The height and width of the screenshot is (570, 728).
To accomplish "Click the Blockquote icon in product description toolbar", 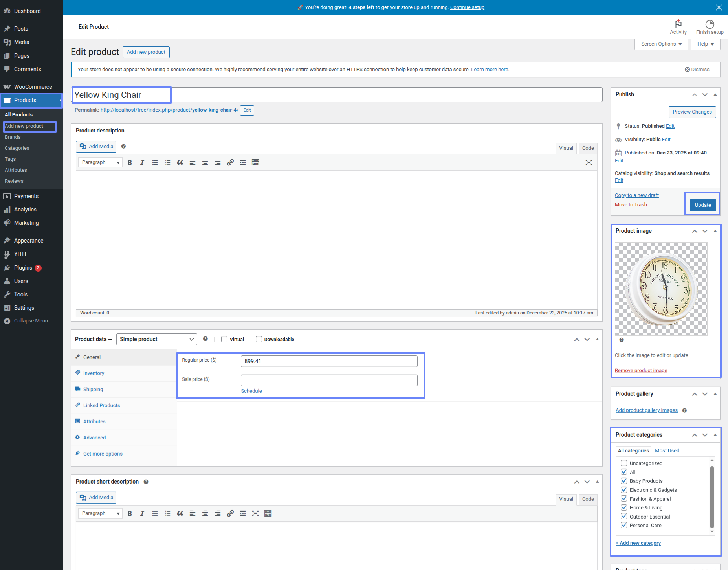I will pos(180,163).
